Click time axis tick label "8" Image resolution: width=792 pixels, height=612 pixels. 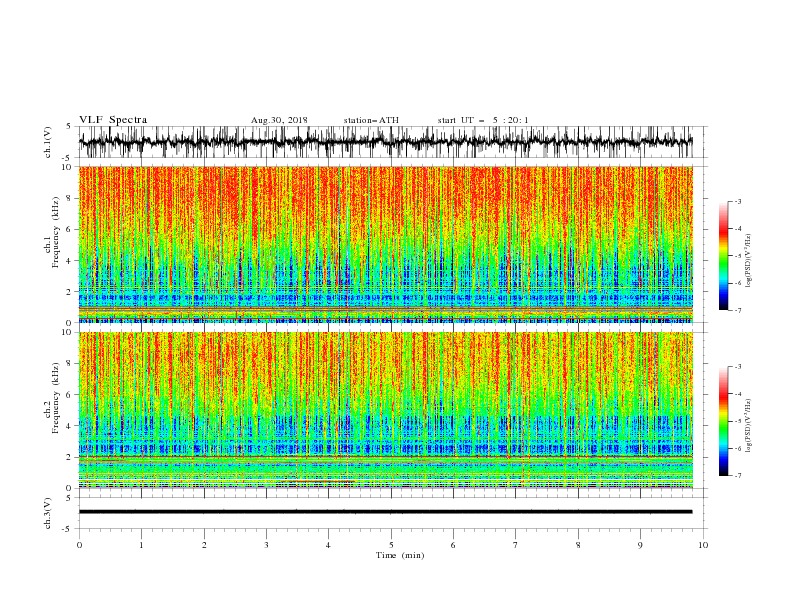[578, 545]
